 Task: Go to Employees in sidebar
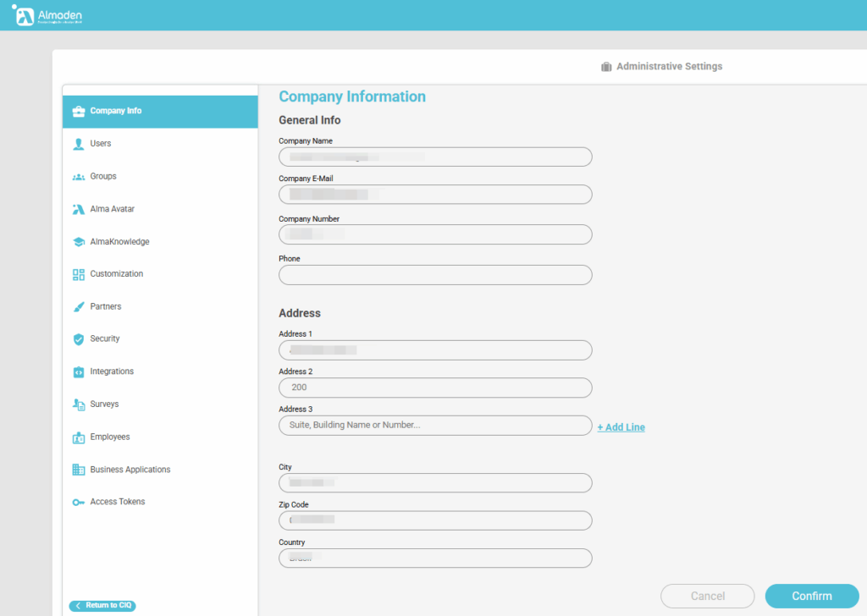point(110,437)
